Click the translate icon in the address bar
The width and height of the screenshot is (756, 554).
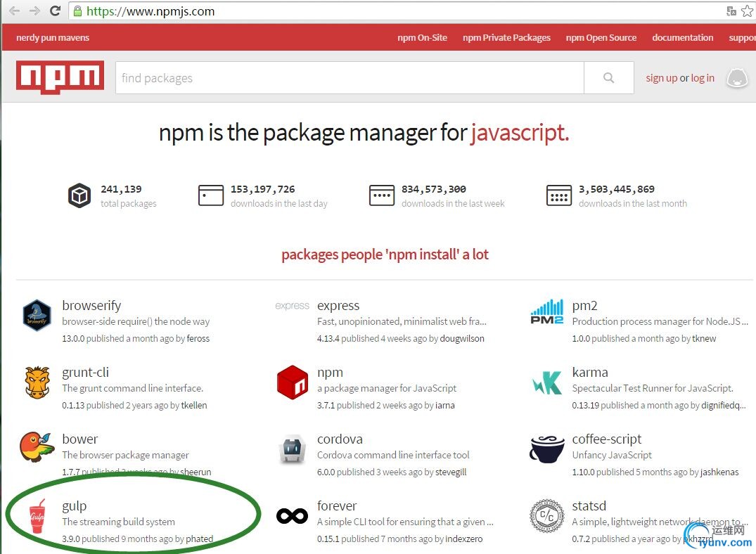coord(731,11)
